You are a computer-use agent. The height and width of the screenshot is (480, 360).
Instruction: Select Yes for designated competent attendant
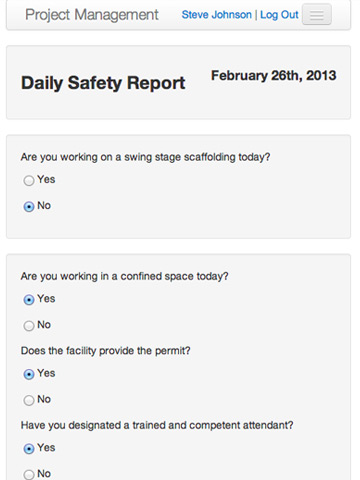(x=29, y=449)
